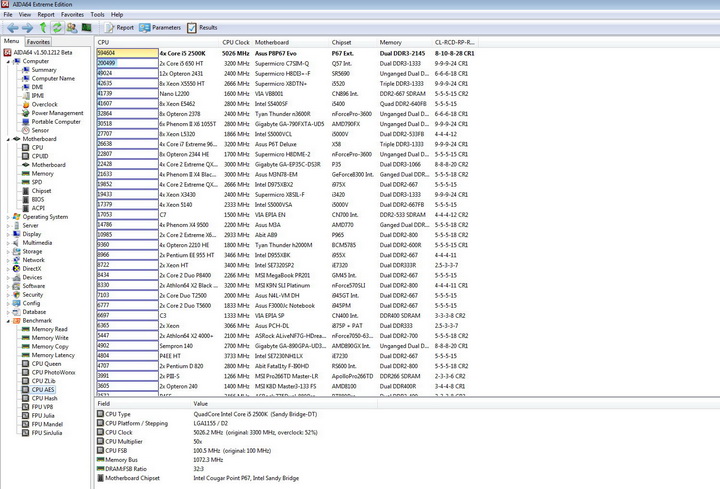This screenshot has width=720, height=489.
Task: Select CPUID tree item
Action: click(x=39, y=156)
